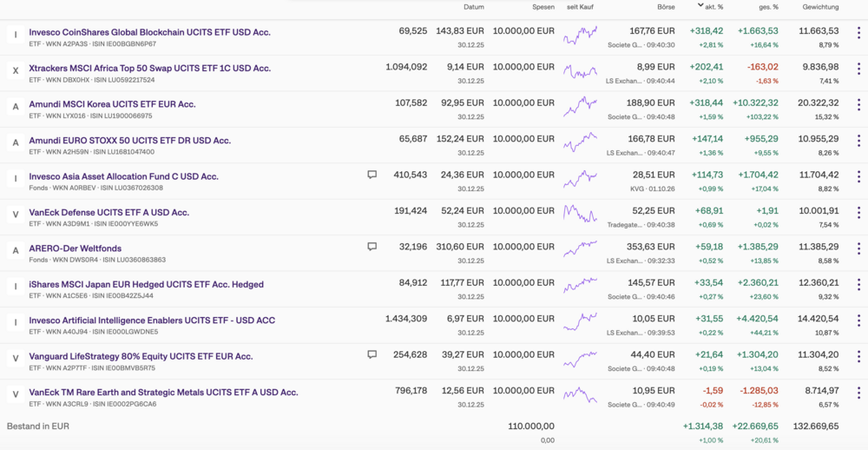Select the purchase total 110.000,00

[x=531, y=427]
